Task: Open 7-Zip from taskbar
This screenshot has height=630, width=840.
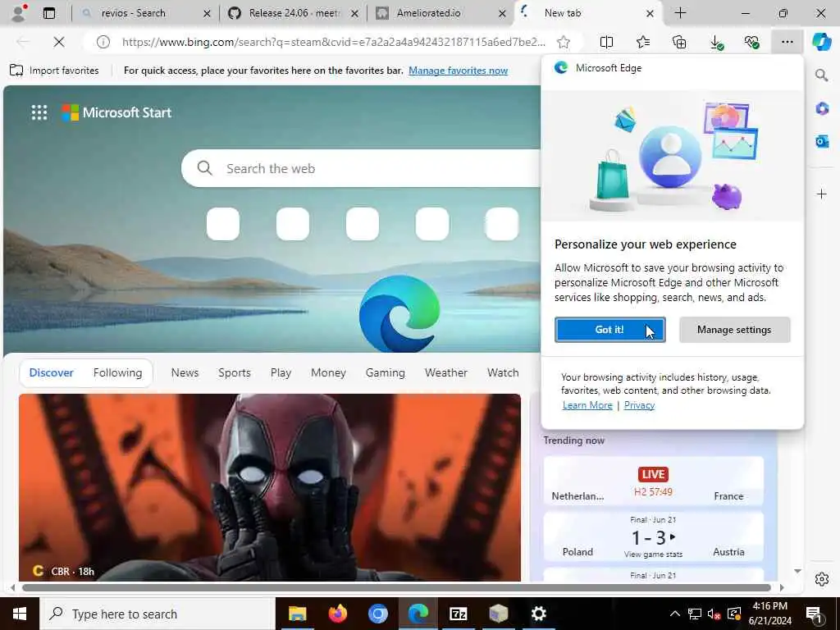Action: [459, 614]
